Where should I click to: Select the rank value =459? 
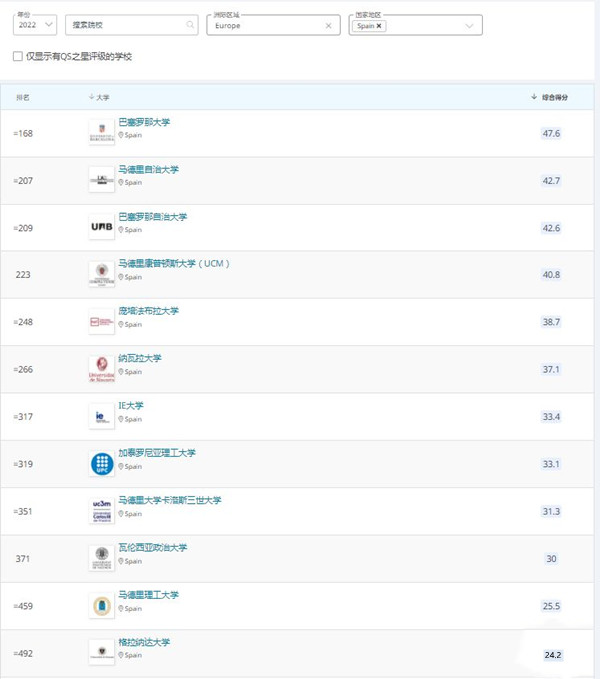click(23, 606)
